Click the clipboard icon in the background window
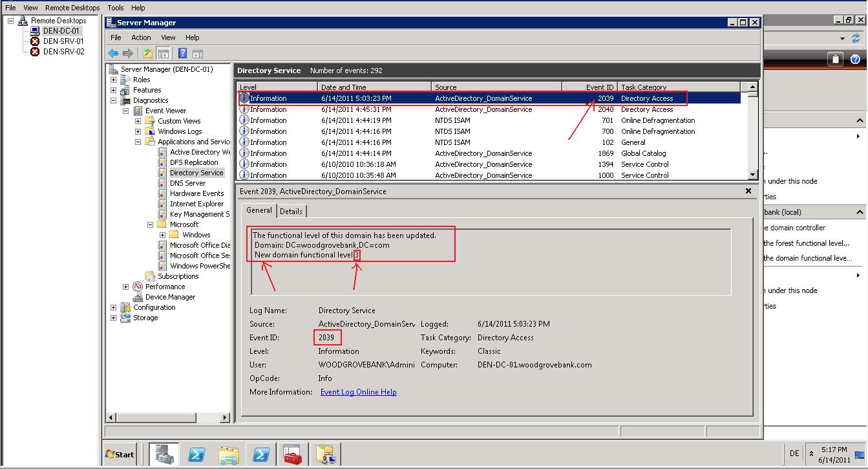Image resolution: width=868 pixels, height=469 pixels. click(x=836, y=60)
